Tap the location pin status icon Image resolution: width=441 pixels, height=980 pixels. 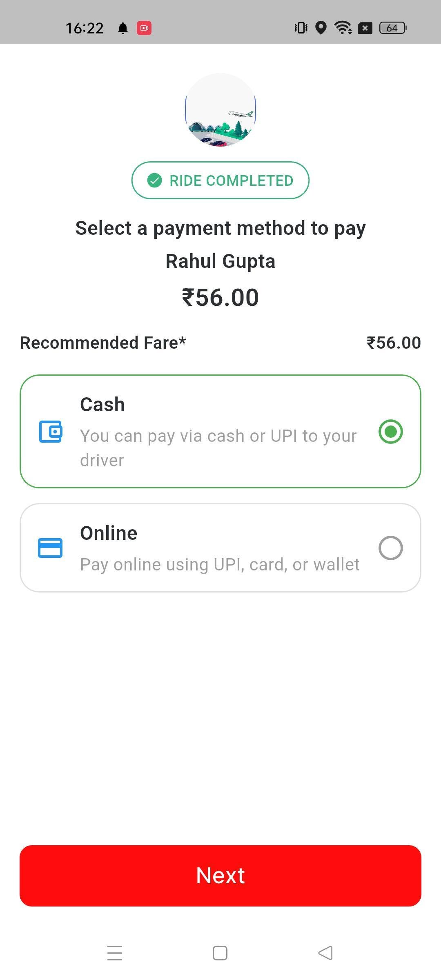point(321,28)
